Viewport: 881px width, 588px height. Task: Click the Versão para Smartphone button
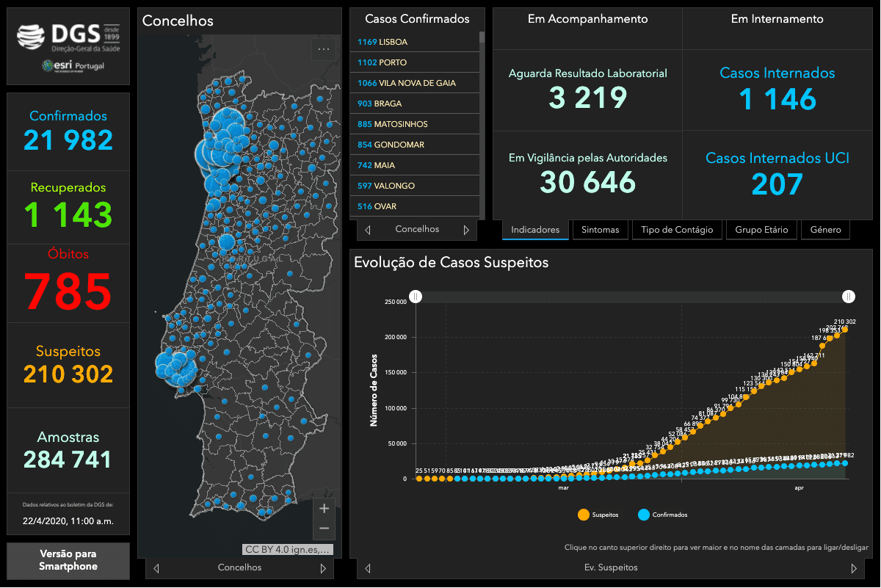coord(68,560)
